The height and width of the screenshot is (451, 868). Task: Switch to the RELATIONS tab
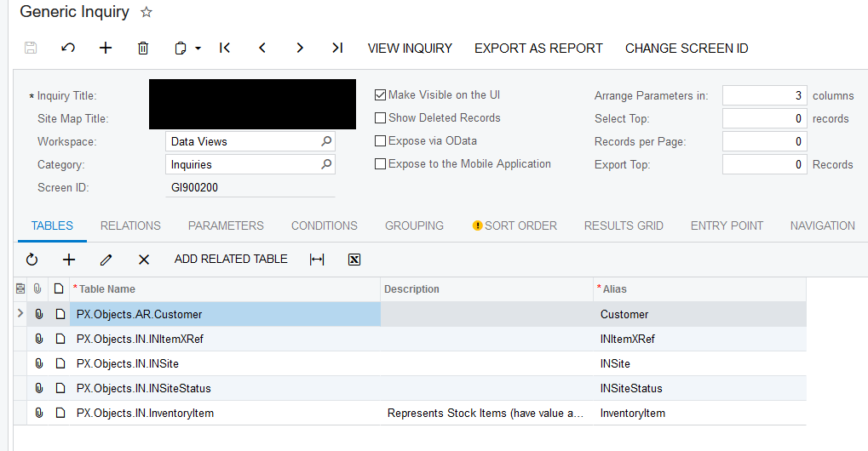(x=130, y=225)
